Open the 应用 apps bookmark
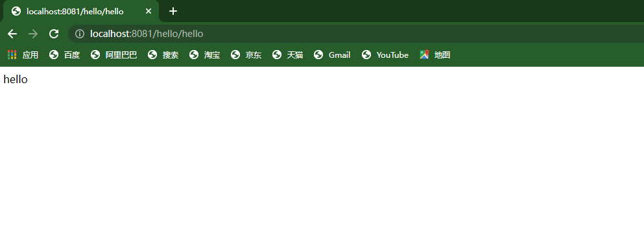 (x=23, y=55)
